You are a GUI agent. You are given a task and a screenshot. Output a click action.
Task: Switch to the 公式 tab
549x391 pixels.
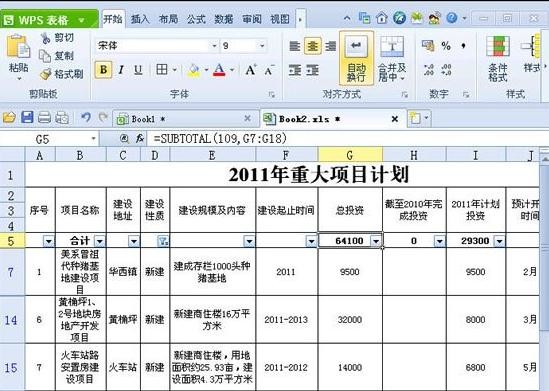196,19
